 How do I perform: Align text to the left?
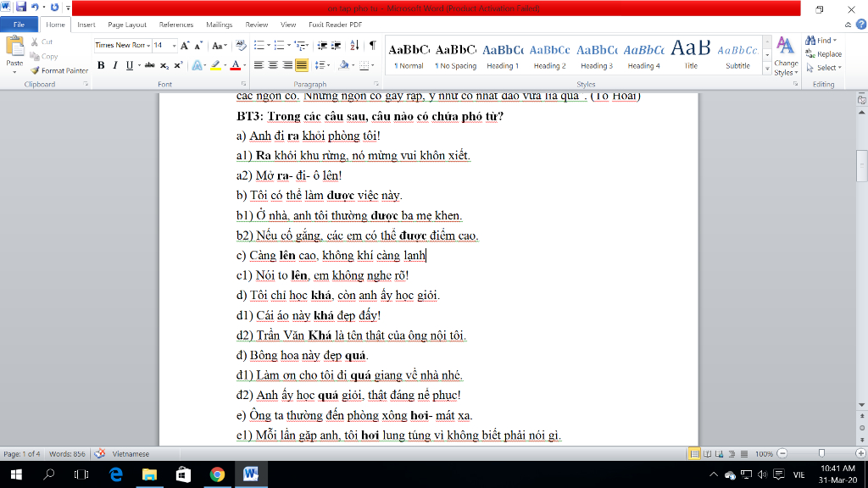(259, 65)
